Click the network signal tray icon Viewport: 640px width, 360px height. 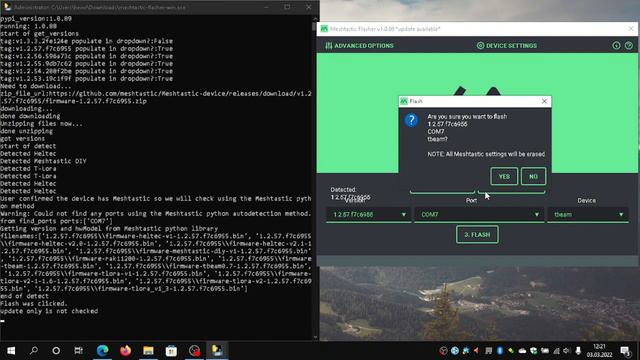[556, 351]
